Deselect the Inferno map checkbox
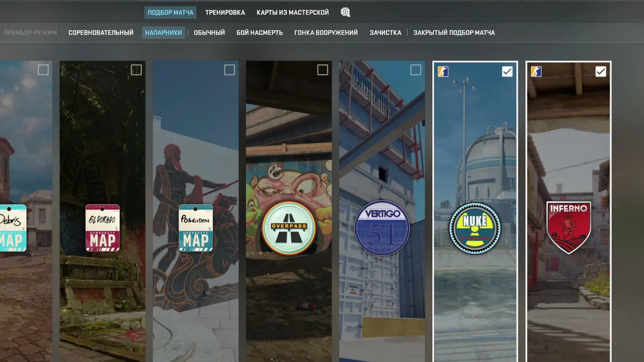The height and width of the screenshot is (362, 644). tap(600, 71)
